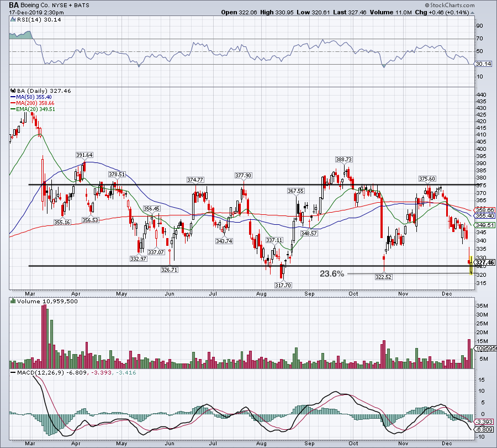This screenshot has height=448, width=497.
Task: Click the 322.52 October low label
Action: pos(384,277)
